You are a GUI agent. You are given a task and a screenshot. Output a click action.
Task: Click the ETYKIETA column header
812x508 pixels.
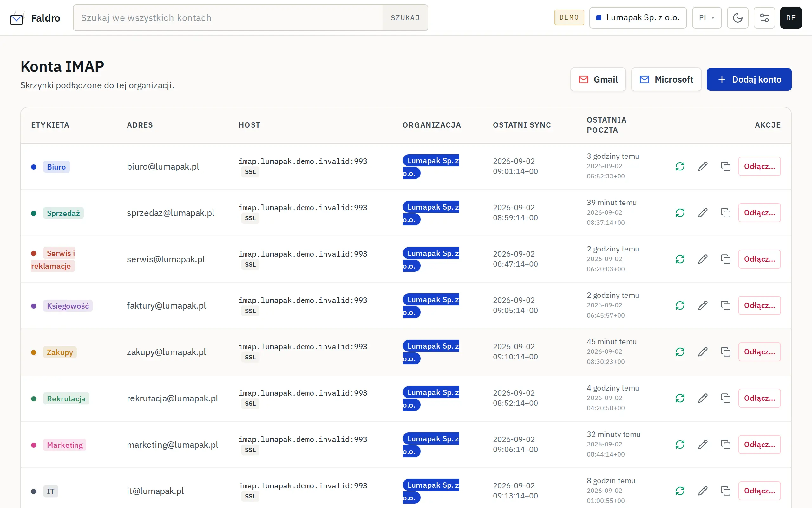pos(50,125)
